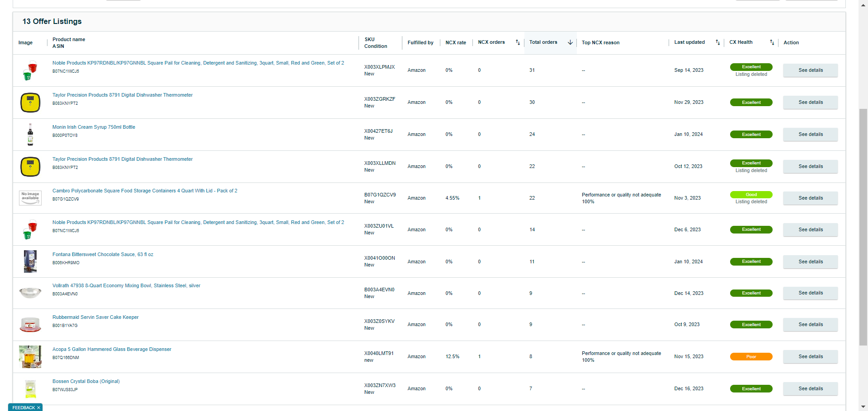
Task: Click the orange Poor CX Health badge
Action: click(751, 357)
